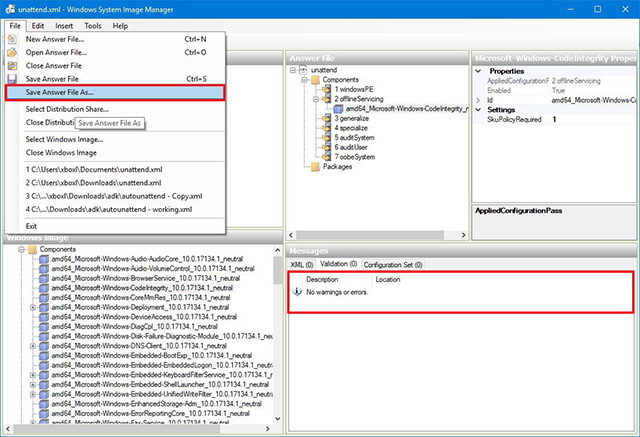Click scroll left arrow in Answer File pane

291,235
